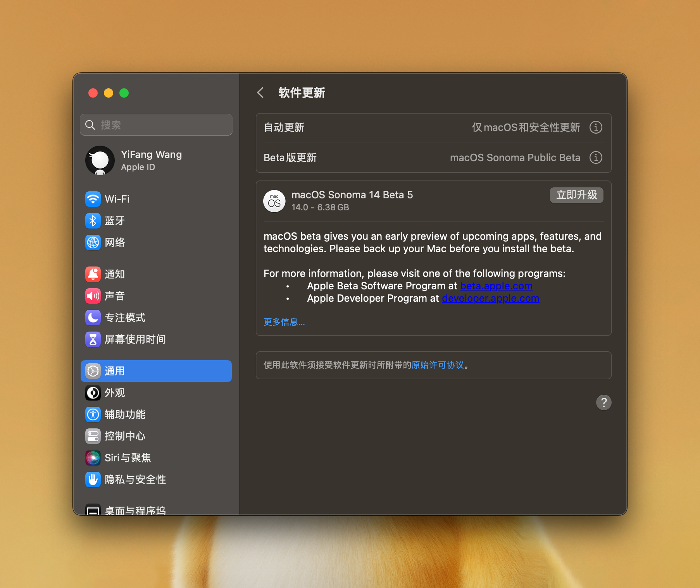Open info for Beta版更新 settings
Viewport: 700px width, 588px height.
click(x=596, y=158)
